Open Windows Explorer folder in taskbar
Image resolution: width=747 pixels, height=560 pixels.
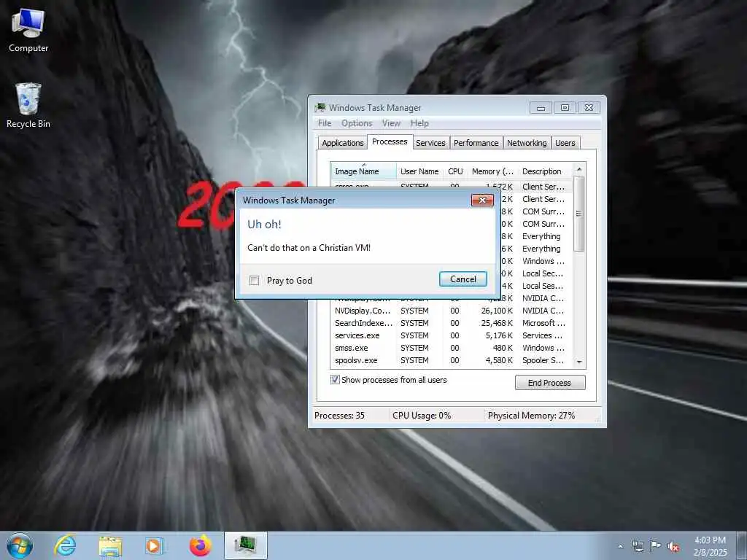coord(110,545)
